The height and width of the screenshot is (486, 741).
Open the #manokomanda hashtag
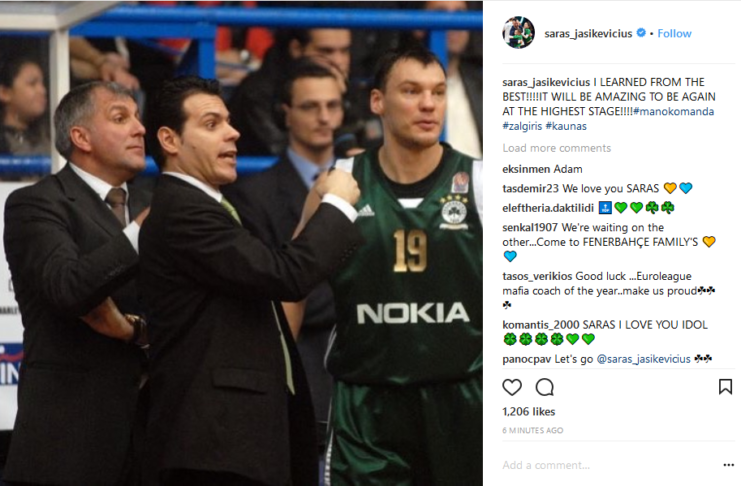(x=673, y=112)
